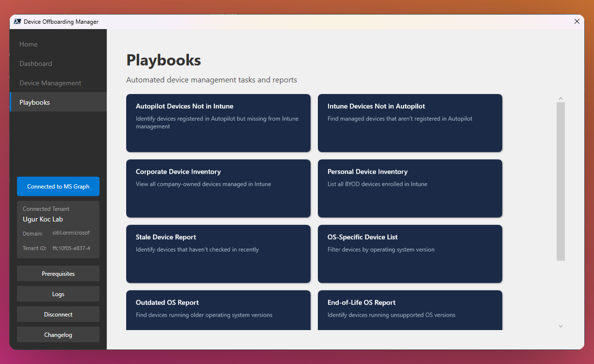Run the Autopilot Devices Not in Intune playbook

(x=218, y=123)
